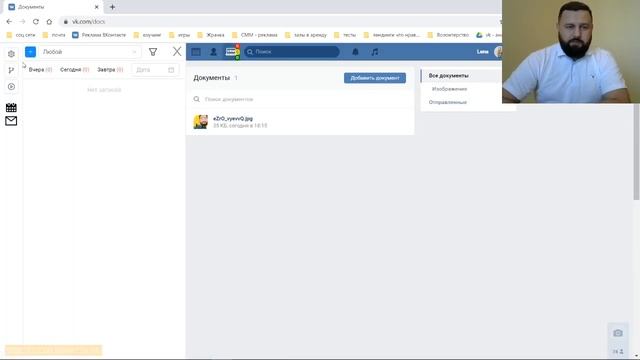Click the play circle icon in sidebar
The height and width of the screenshot is (360, 640).
pyautogui.click(x=11, y=87)
